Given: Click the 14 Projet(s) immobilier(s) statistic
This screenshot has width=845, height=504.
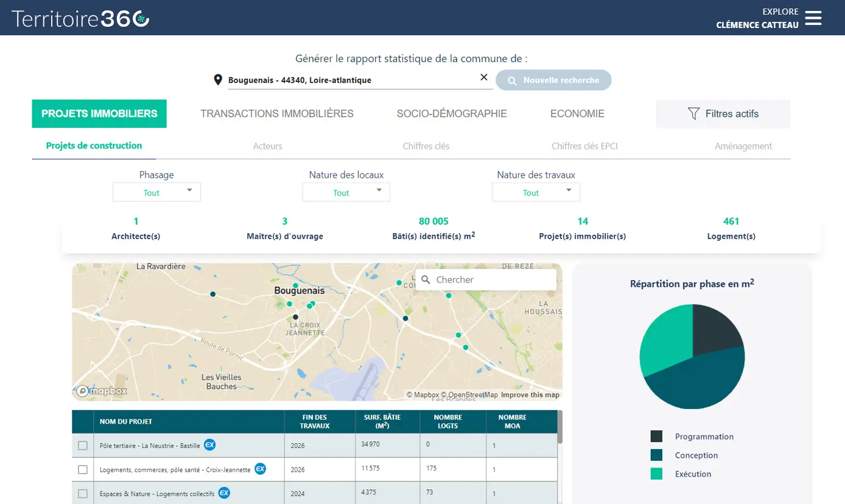Looking at the screenshot, I should pos(583,228).
